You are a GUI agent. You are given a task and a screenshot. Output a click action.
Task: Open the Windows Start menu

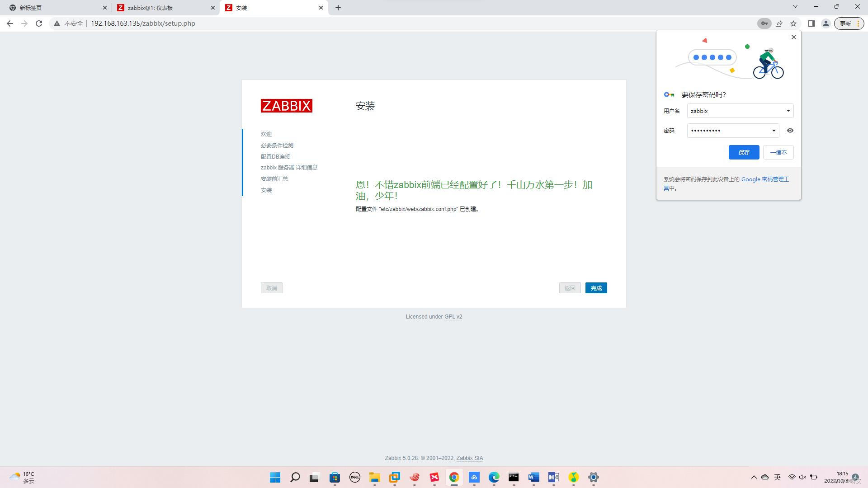tap(275, 477)
